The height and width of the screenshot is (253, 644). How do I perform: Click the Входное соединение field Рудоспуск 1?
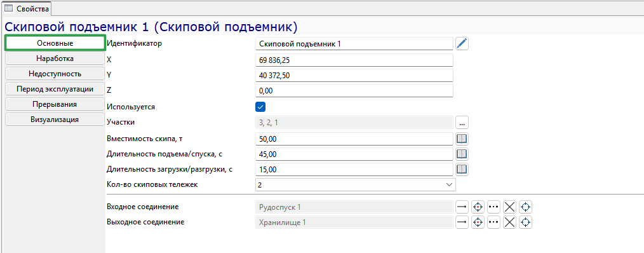(354, 207)
